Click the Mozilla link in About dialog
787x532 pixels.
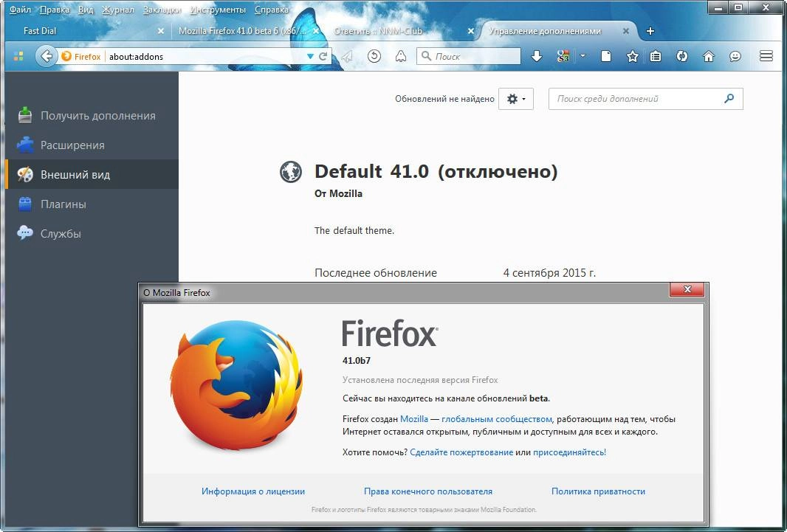click(414, 418)
